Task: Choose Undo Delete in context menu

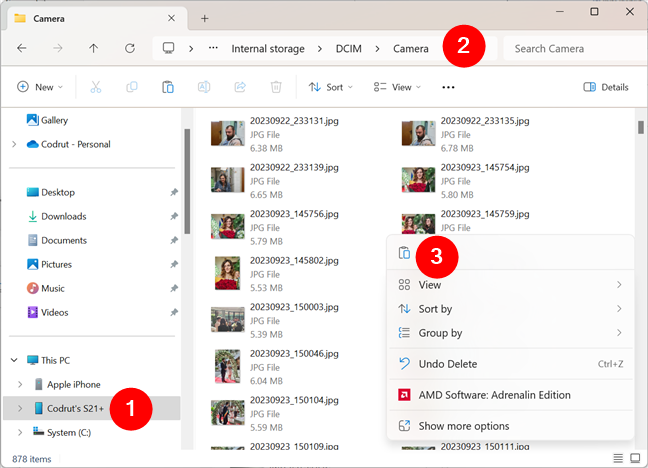Action: click(x=510, y=364)
